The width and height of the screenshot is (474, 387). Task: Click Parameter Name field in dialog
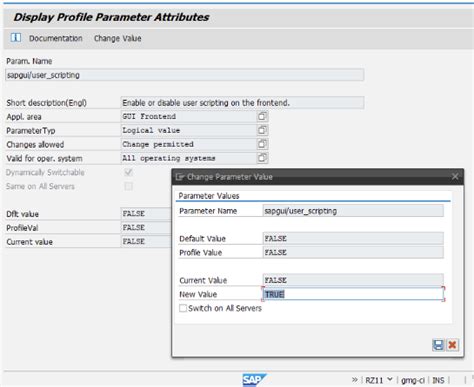[x=353, y=211]
